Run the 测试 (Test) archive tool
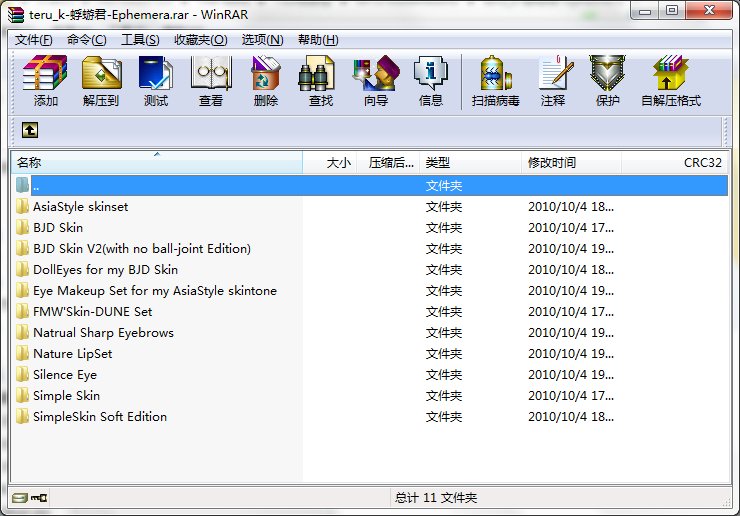 pos(156,81)
